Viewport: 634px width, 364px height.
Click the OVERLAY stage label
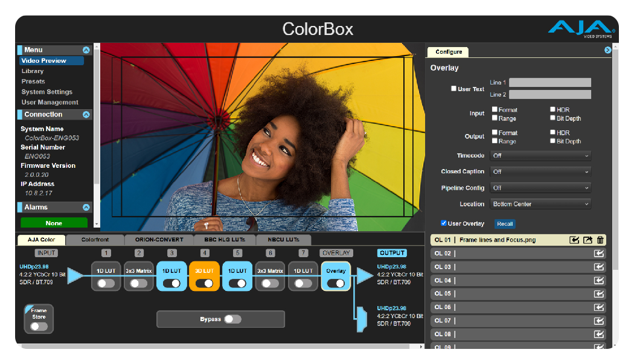tap(336, 253)
